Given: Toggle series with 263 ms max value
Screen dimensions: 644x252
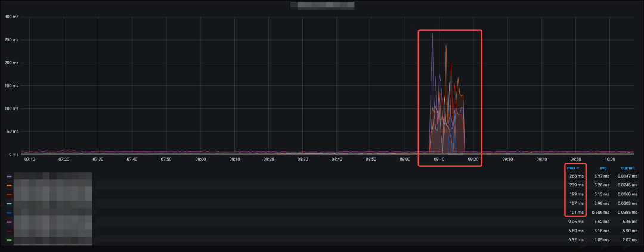Looking at the screenshot, I should pos(52,177).
